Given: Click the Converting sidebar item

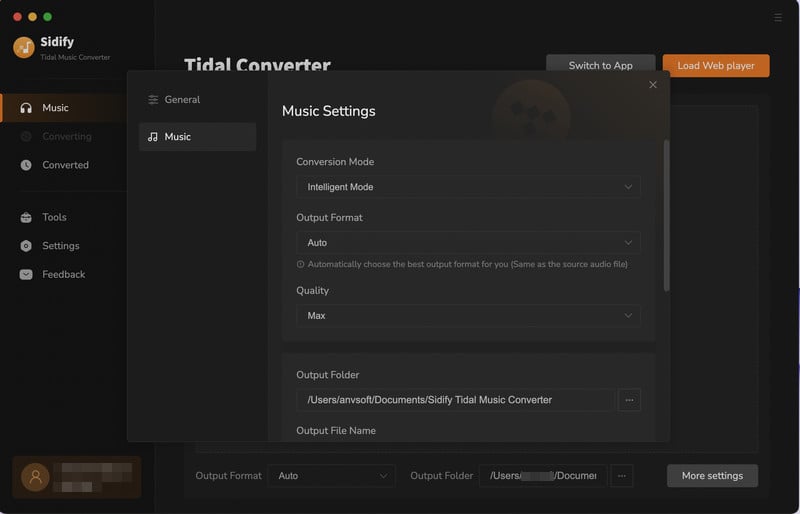Looking at the screenshot, I should pyautogui.click(x=63, y=136).
